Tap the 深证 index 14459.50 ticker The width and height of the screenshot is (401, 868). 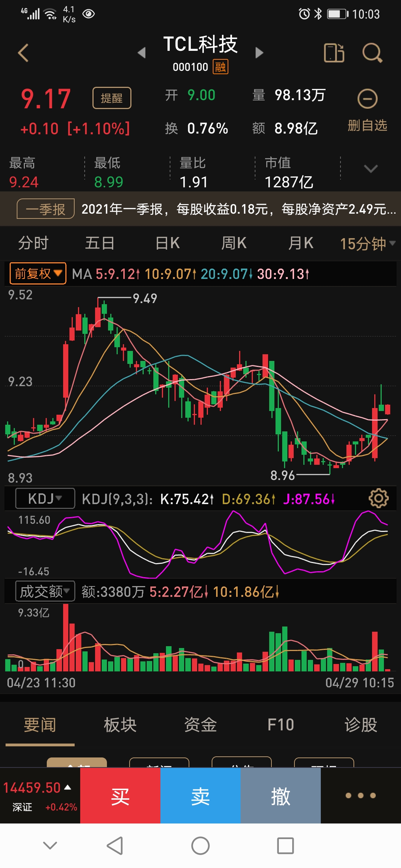[x=40, y=795]
